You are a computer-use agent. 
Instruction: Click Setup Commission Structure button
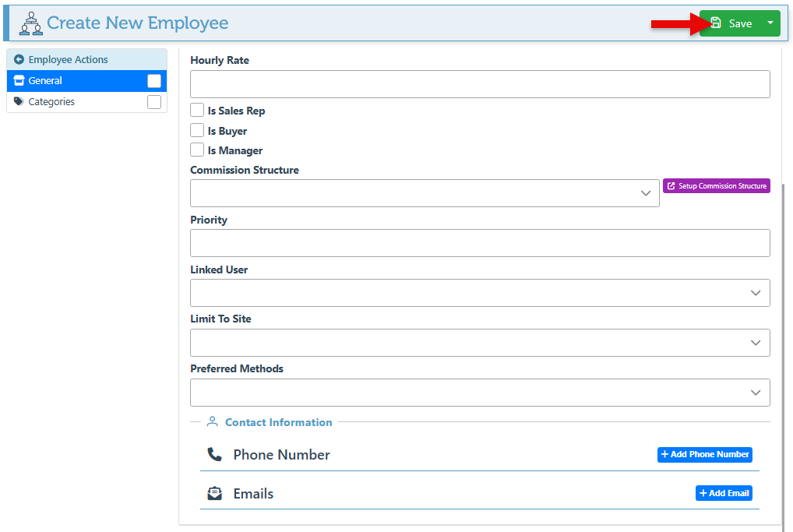[716, 186]
